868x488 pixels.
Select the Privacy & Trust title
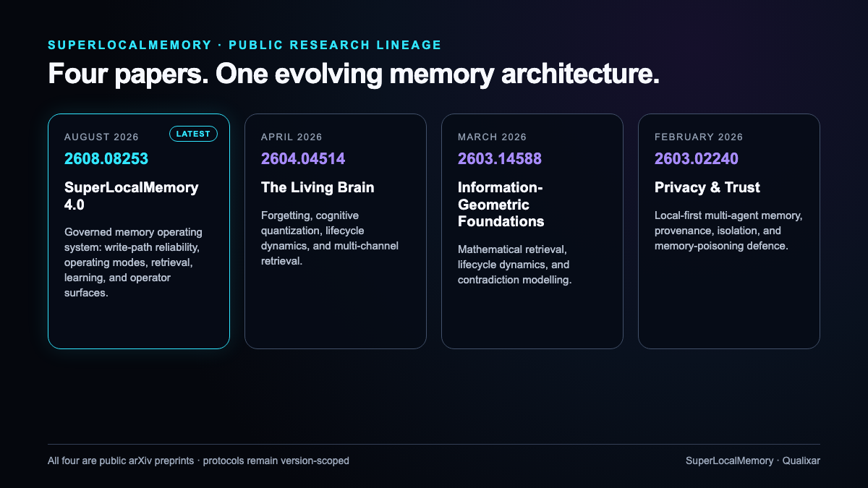pyautogui.click(x=707, y=187)
